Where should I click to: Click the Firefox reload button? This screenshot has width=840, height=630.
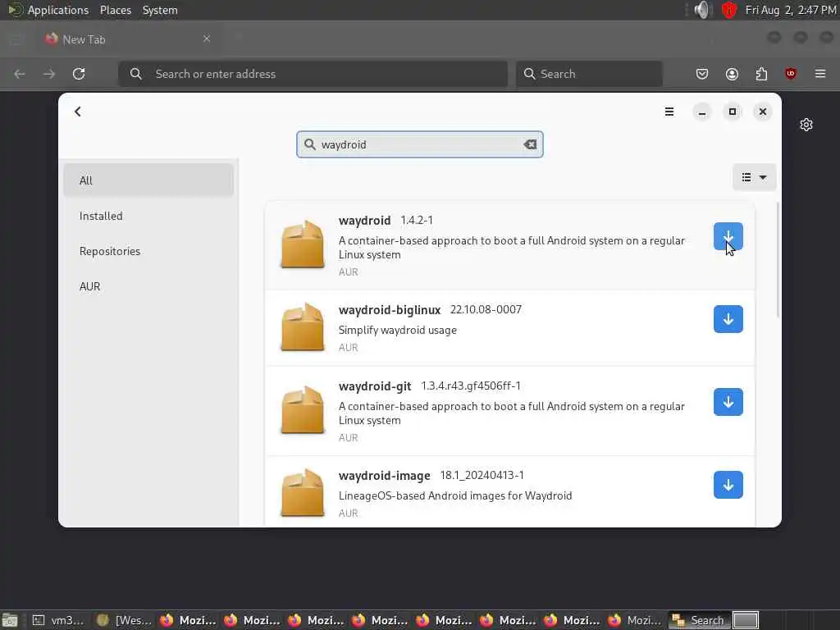79,74
